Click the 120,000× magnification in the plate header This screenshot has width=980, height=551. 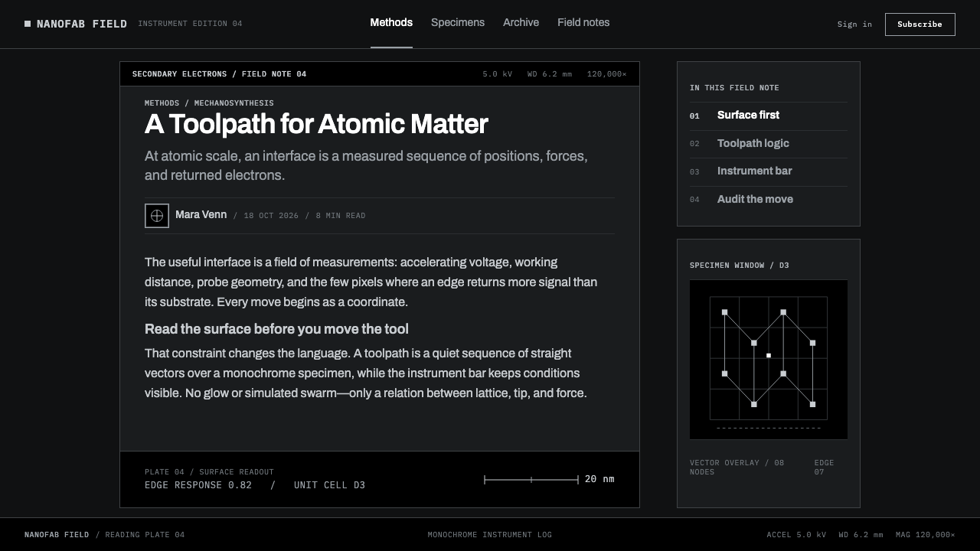(607, 74)
